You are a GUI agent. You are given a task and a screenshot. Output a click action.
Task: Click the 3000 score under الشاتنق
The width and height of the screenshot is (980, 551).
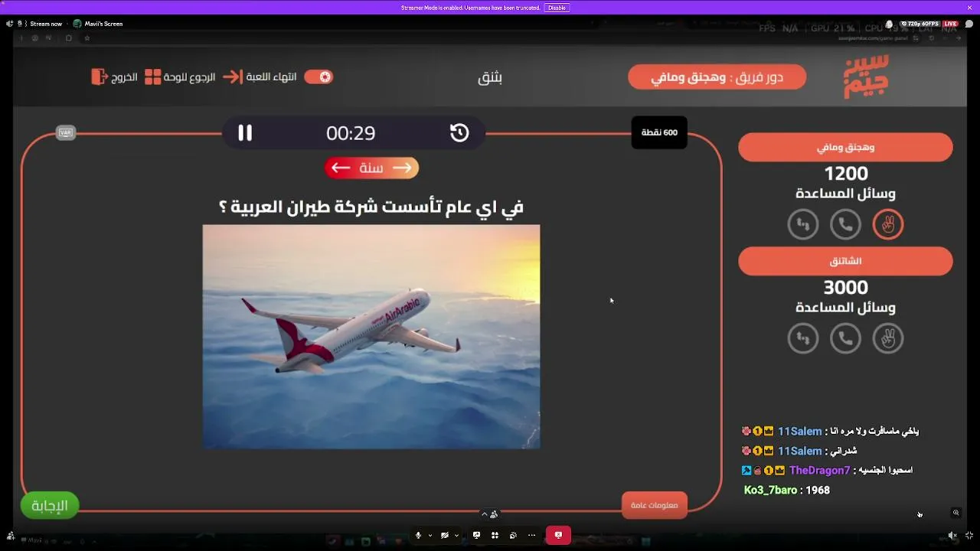point(845,288)
